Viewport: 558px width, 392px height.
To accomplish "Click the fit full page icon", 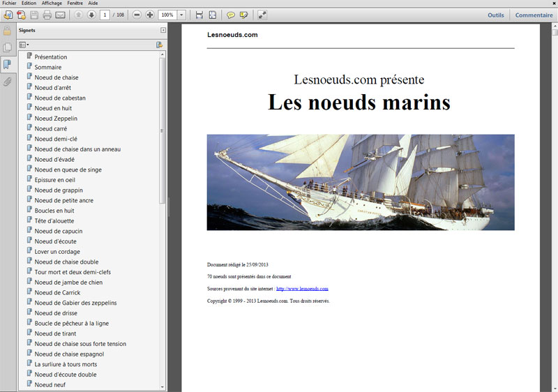I will (x=213, y=15).
